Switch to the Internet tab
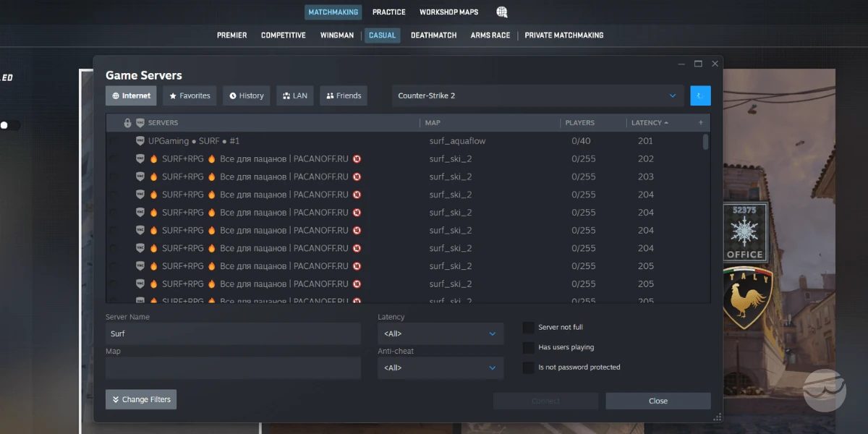Screen dimensions: 868x434 131,95
